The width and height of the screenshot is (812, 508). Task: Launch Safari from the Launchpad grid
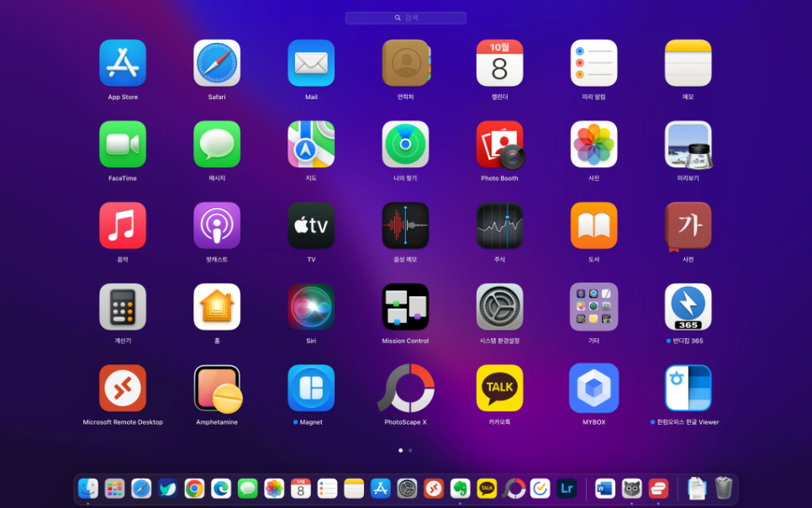coord(217,63)
